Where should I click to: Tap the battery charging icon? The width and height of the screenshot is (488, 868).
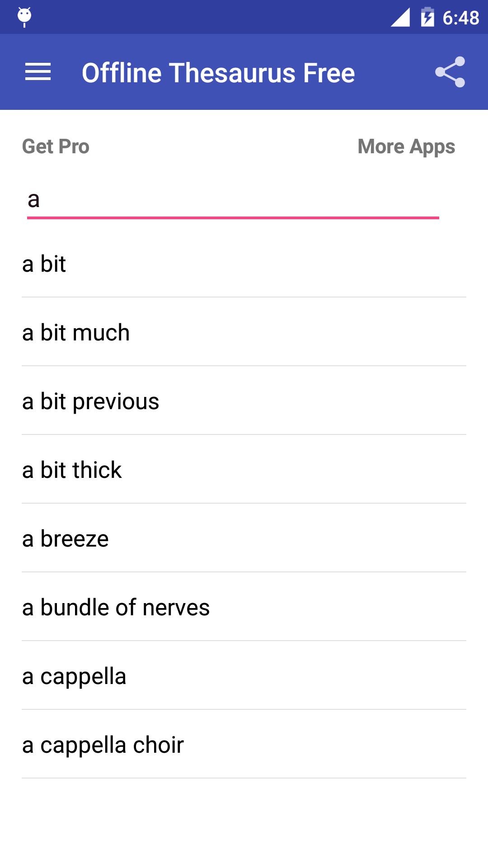point(427,17)
